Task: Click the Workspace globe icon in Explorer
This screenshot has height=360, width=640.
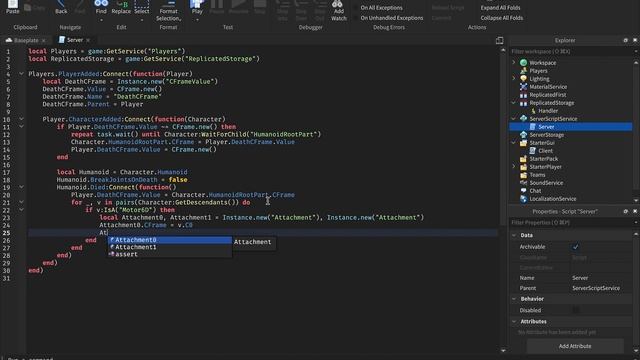Action: 524,63
